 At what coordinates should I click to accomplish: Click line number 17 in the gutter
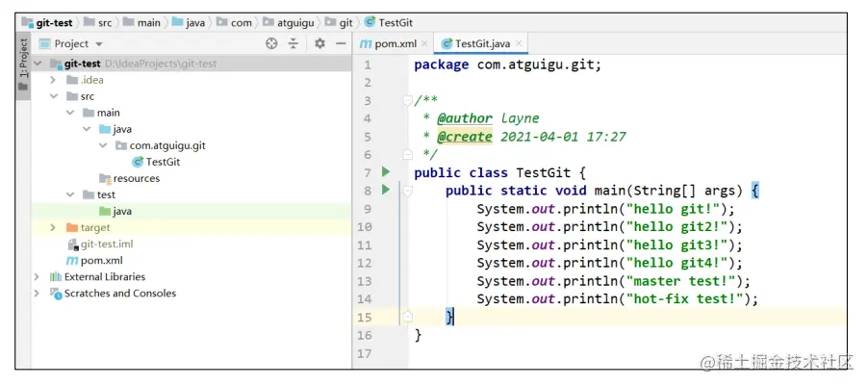click(x=365, y=353)
